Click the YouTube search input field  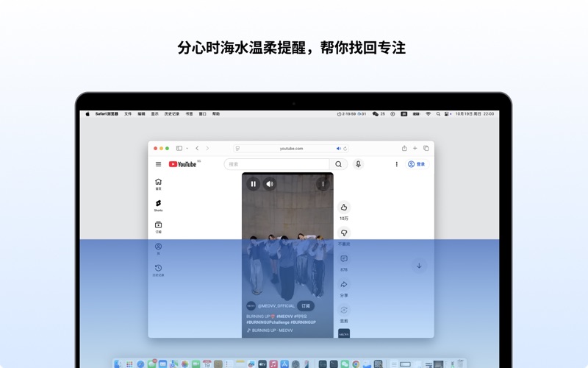[277, 164]
